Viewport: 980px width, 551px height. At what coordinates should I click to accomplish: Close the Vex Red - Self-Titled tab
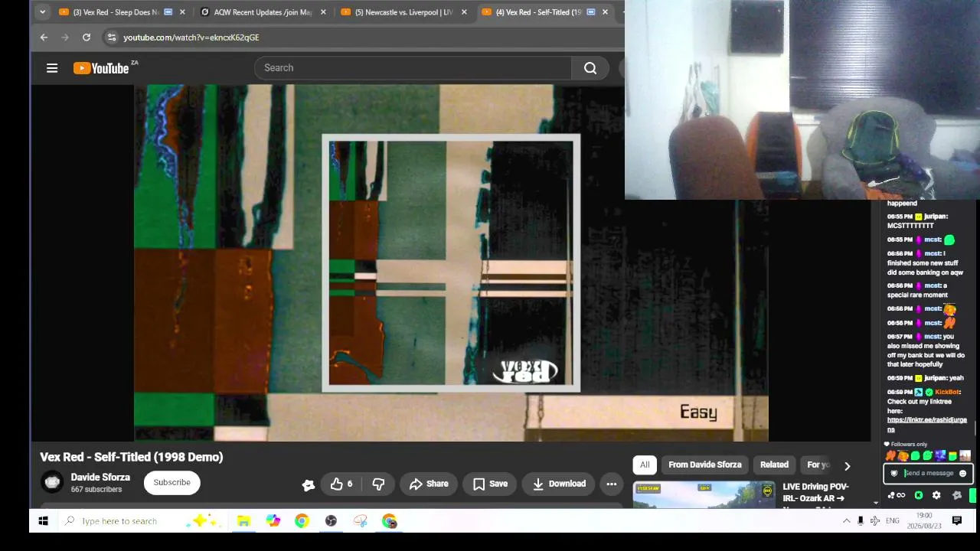(x=605, y=12)
